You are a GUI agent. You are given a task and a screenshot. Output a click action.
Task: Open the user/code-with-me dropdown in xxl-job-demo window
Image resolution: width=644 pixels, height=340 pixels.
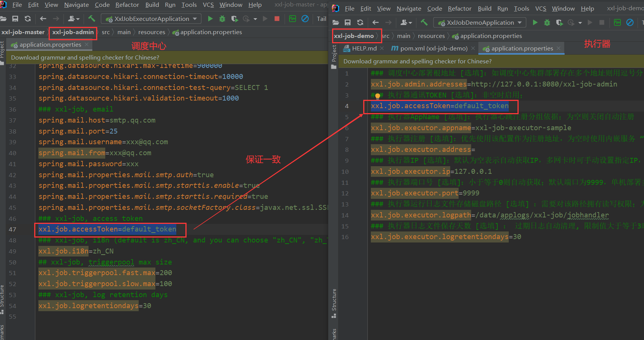[406, 22]
